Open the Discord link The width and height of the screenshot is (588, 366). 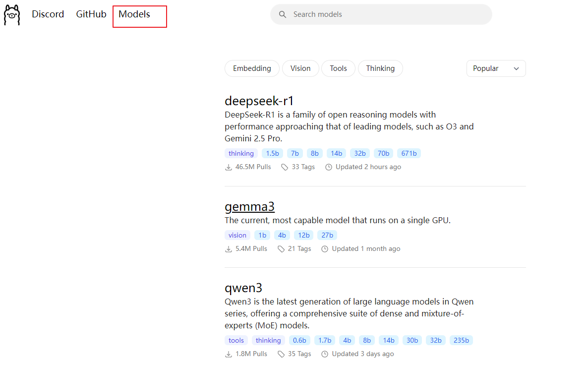(48, 14)
